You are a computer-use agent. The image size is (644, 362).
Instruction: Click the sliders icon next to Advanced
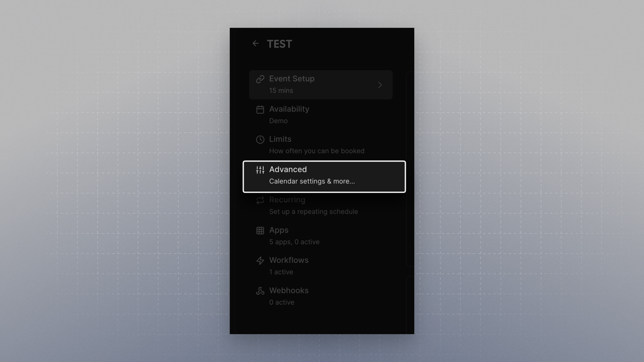260,170
